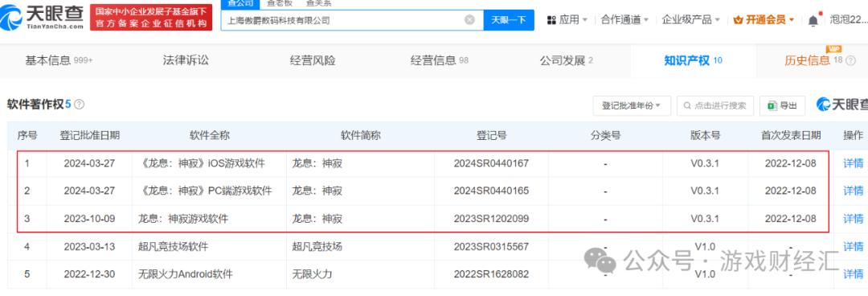Click the 软件全称 column header
Image resolution: width=868 pixels, height=296 pixels.
click(x=209, y=135)
